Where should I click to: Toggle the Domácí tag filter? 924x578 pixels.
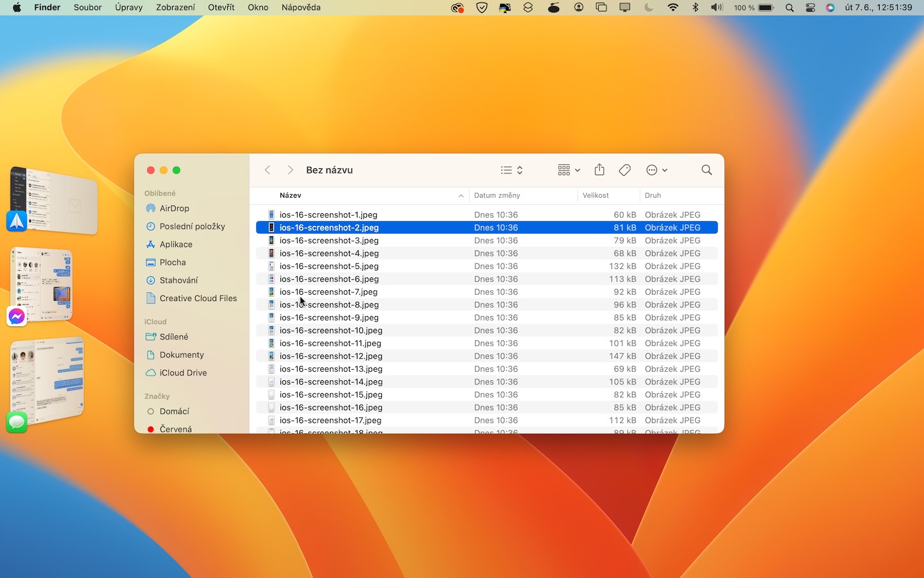click(x=174, y=411)
